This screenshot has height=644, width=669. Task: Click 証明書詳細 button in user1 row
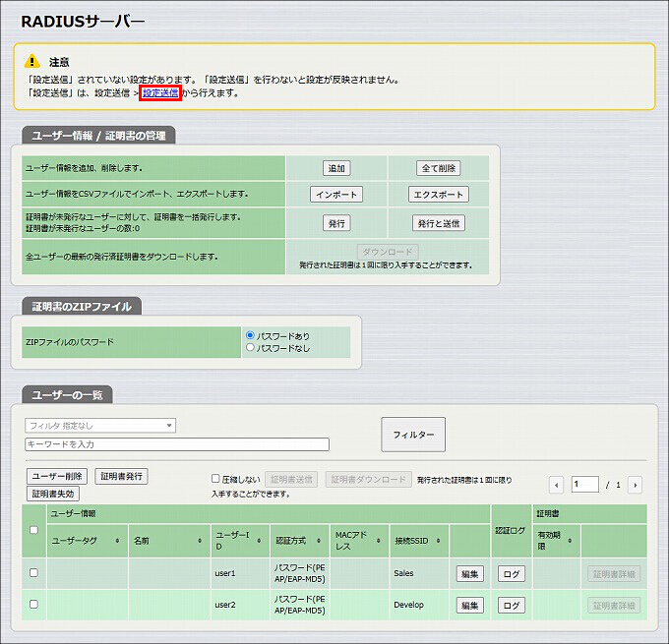(614, 574)
